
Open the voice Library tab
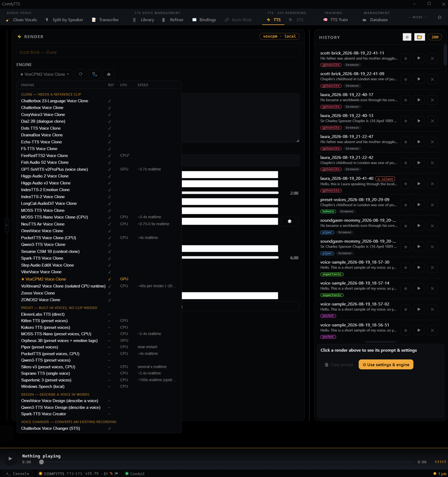tap(144, 20)
